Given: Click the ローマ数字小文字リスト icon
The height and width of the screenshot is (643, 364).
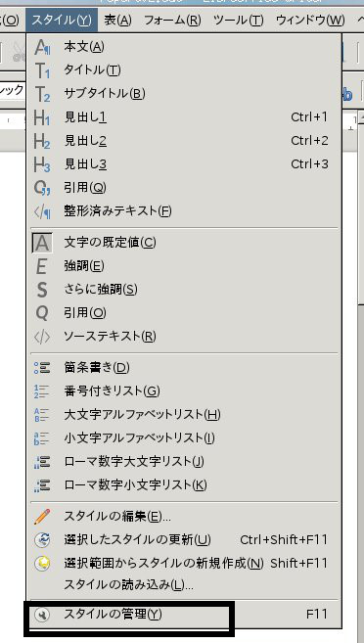Looking at the screenshot, I should [42, 485].
